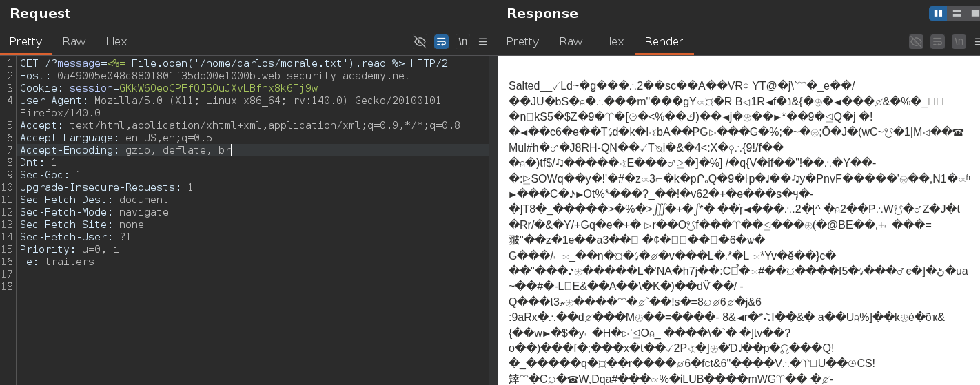Image resolution: width=980 pixels, height=385 pixels.
Task: Switch to the Response Render tab
Action: click(664, 41)
